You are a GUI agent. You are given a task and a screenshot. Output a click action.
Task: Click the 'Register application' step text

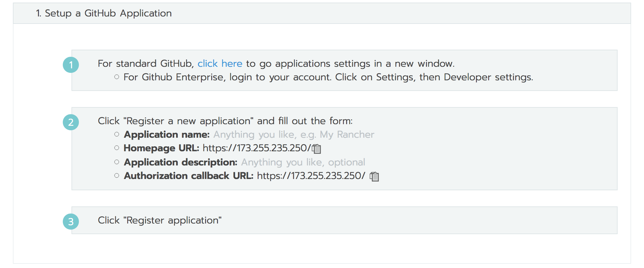tap(160, 220)
